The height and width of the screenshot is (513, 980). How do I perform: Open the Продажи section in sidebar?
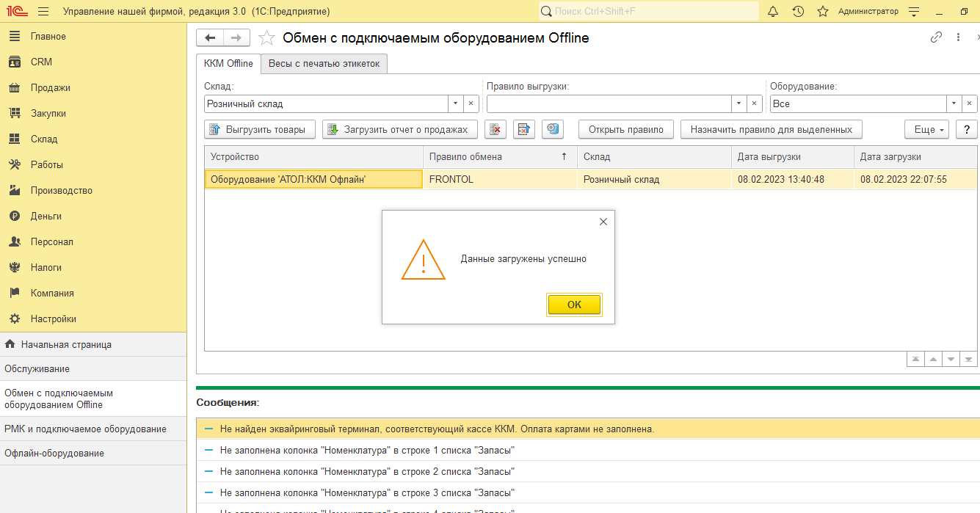(50, 88)
